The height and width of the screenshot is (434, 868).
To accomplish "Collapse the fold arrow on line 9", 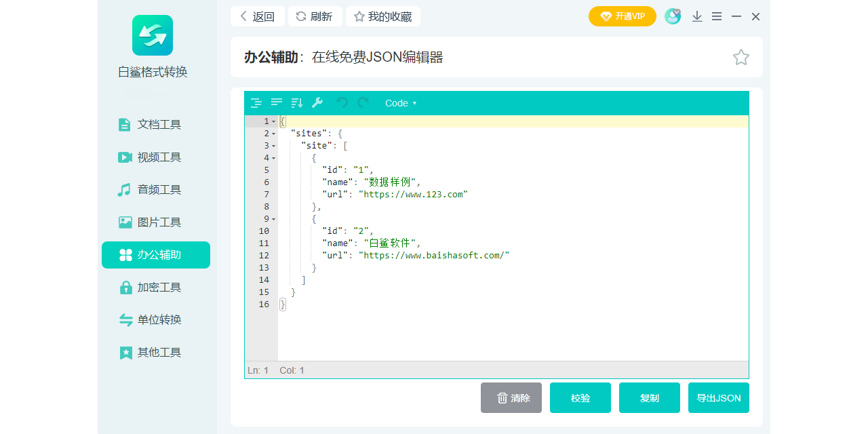I will tap(273, 219).
